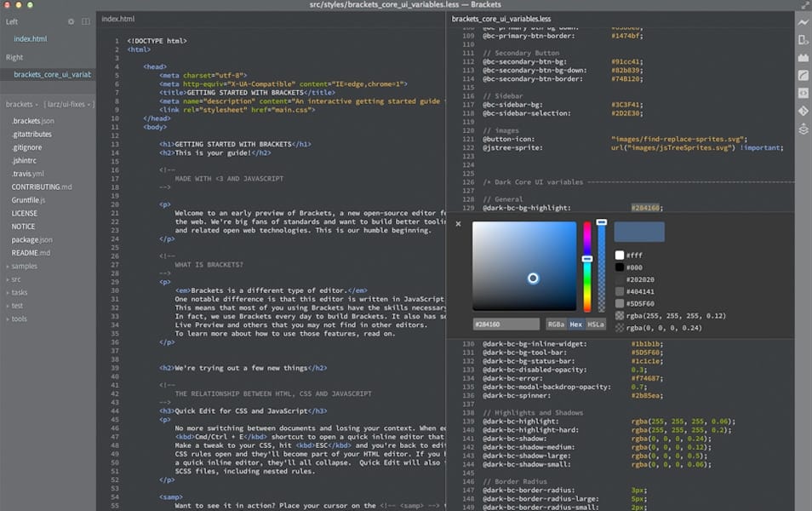This screenshot has width=812, height=511.
Task: Open README.md from the file tree
Action: (x=31, y=253)
